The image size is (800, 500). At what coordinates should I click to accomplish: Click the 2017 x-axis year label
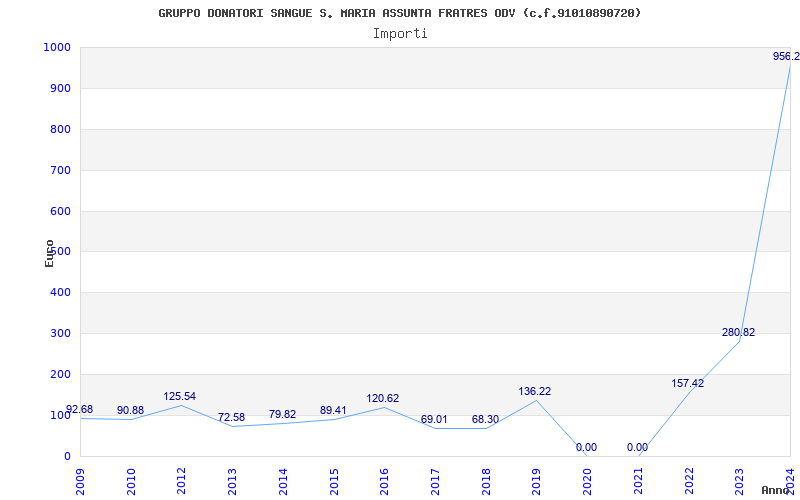tap(435, 480)
